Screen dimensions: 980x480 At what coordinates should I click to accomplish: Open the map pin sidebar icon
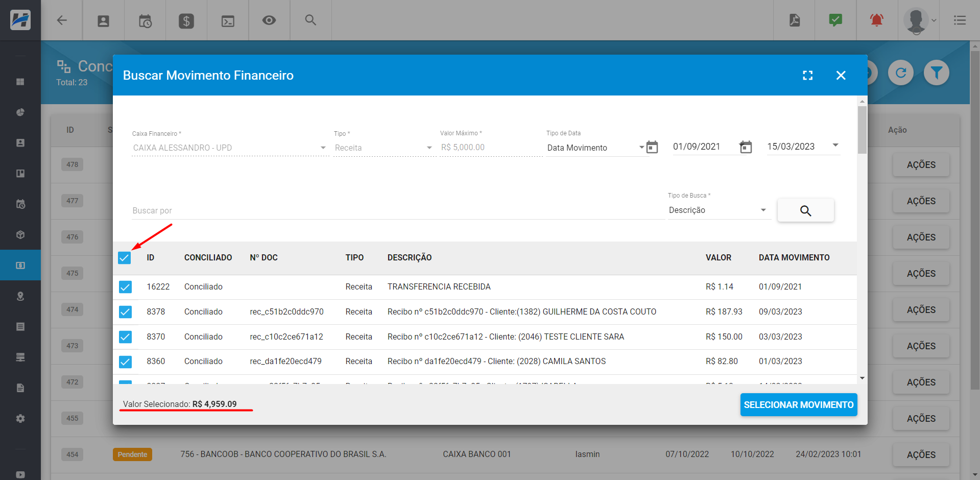20,296
